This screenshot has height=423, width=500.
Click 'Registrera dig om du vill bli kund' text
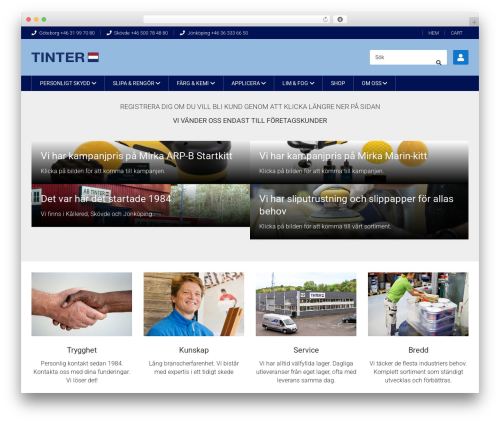pyautogui.click(x=250, y=107)
